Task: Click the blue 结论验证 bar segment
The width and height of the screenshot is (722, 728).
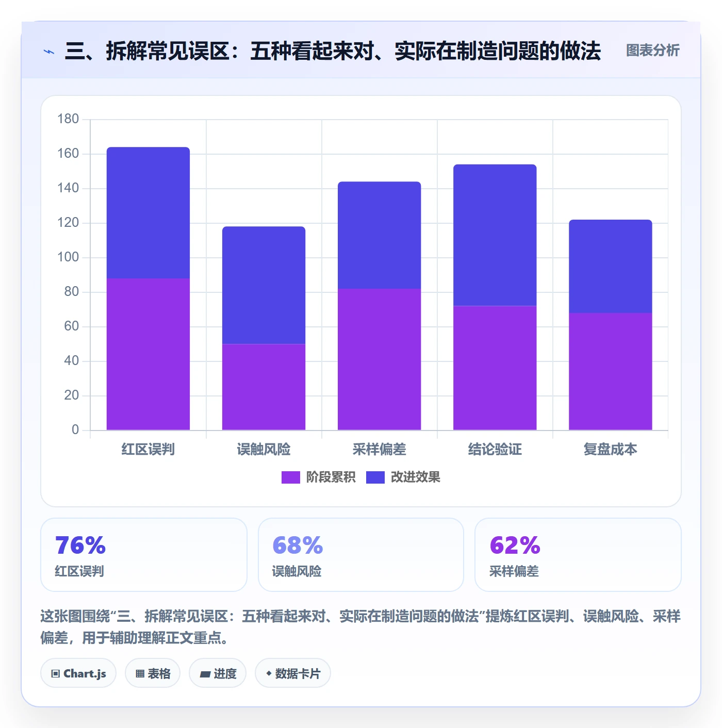Action: [x=495, y=235]
